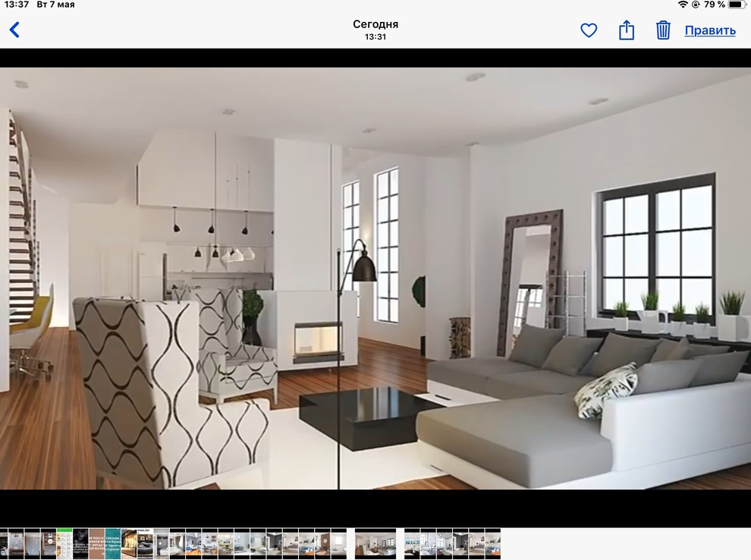751x560 pixels.
Task: Tap the Вт 7 мая date text
Action: (55, 5)
